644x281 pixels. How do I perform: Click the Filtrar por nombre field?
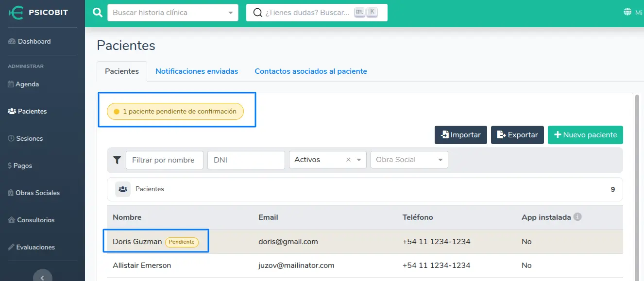pyautogui.click(x=164, y=160)
